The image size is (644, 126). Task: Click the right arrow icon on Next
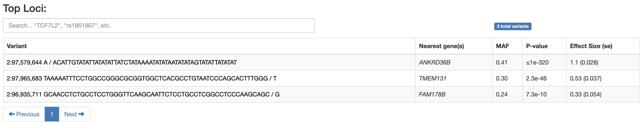81,114
